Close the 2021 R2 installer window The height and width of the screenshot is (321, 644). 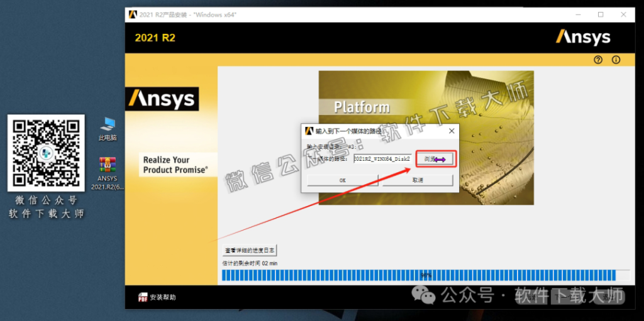(x=623, y=15)
